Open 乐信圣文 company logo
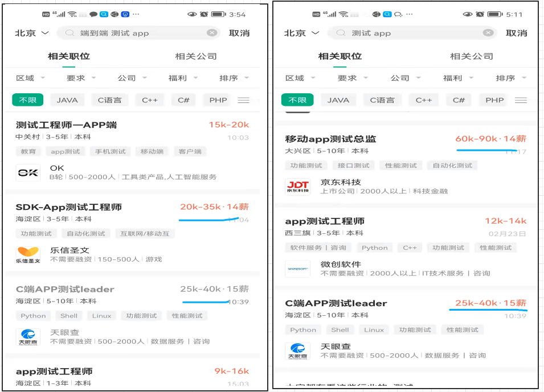The height and width of the screenshot is (392, 544). (28, 255)
